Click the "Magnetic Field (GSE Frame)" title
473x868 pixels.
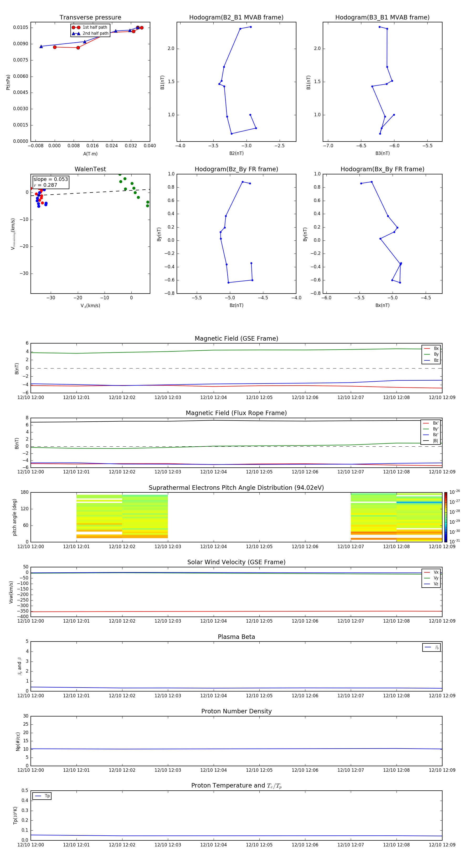(x=236, y=339)
